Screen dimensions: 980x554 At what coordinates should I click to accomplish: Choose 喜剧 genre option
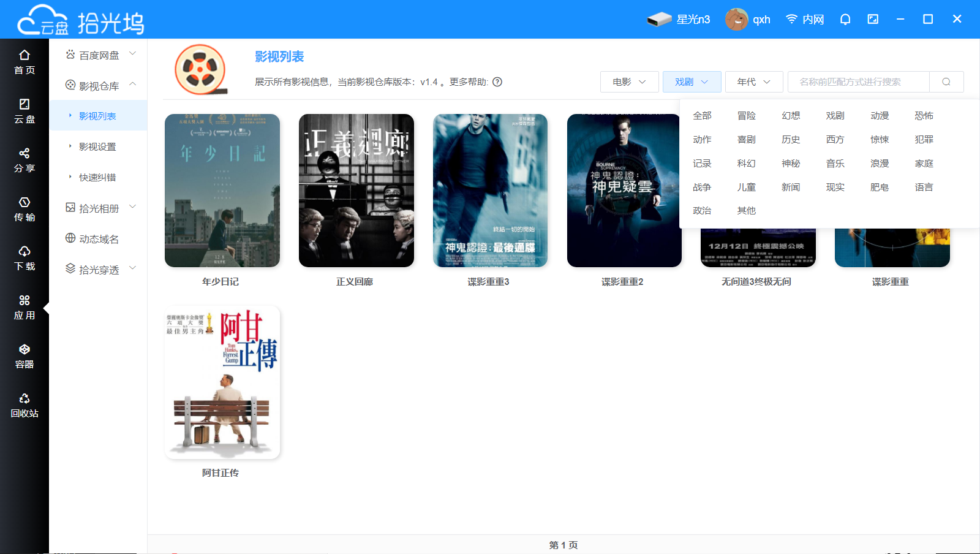coord(746,139)
